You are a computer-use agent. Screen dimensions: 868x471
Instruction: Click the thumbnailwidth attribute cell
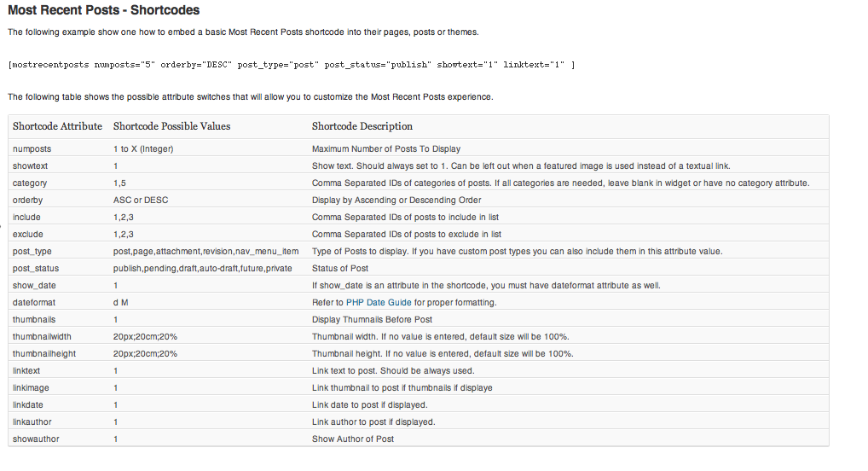[42, 337]
